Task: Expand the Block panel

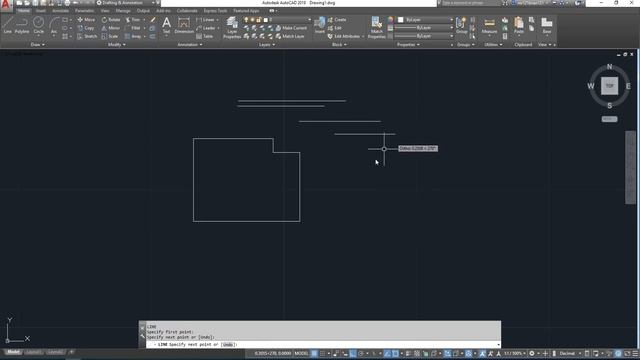Action: pyautogui.click(x=339, y=44)
